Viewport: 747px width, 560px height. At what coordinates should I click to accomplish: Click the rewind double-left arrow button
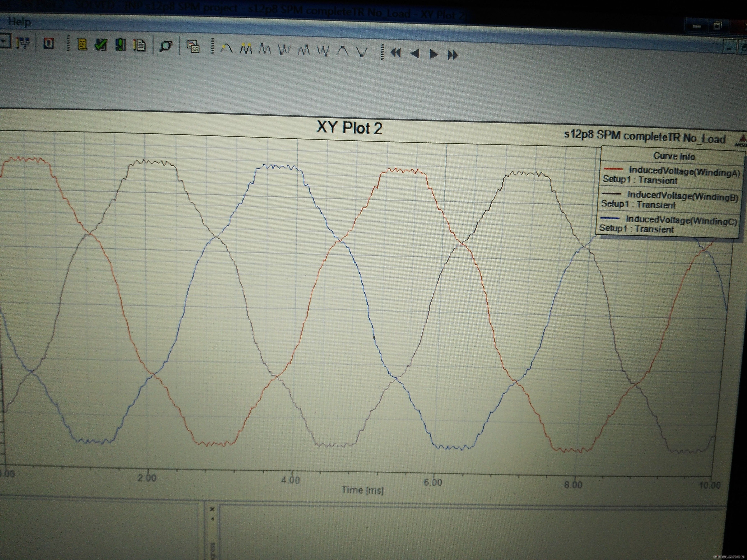point(396,53)
